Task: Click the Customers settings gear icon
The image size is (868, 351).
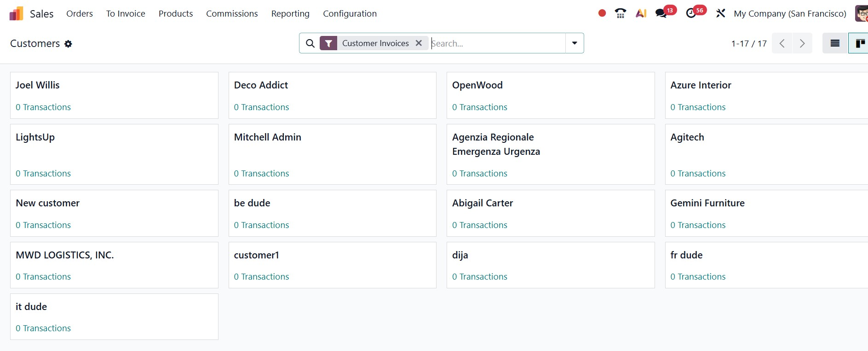Action: (x=68, y=44)
